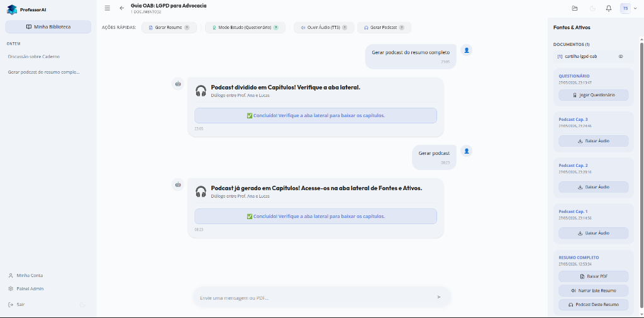The height and width of the screenshot is (318, 644).
Task: Click the 'QUESTIONÁRIO' heading
Action: click(x=574, y=76)
